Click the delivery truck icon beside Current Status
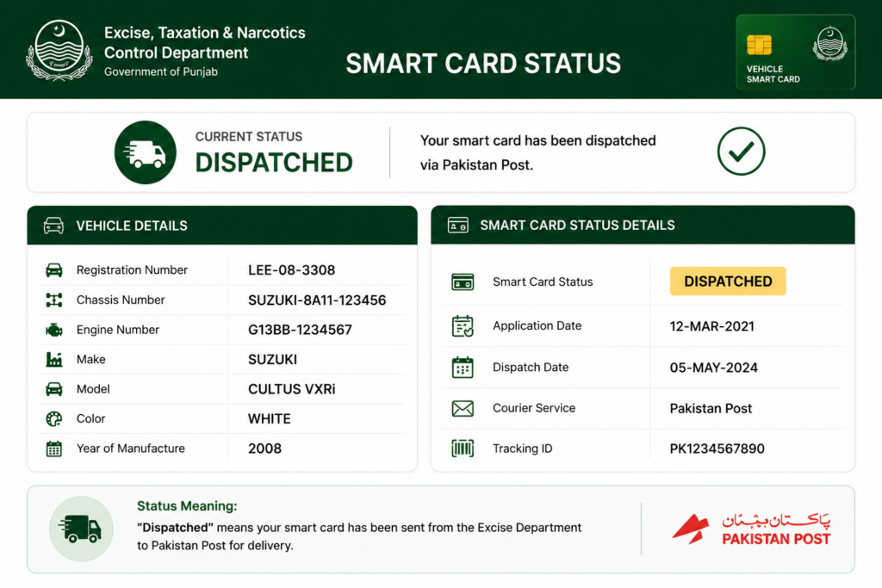The width and height of the screenshot is (882, 588). coord(145,152)
